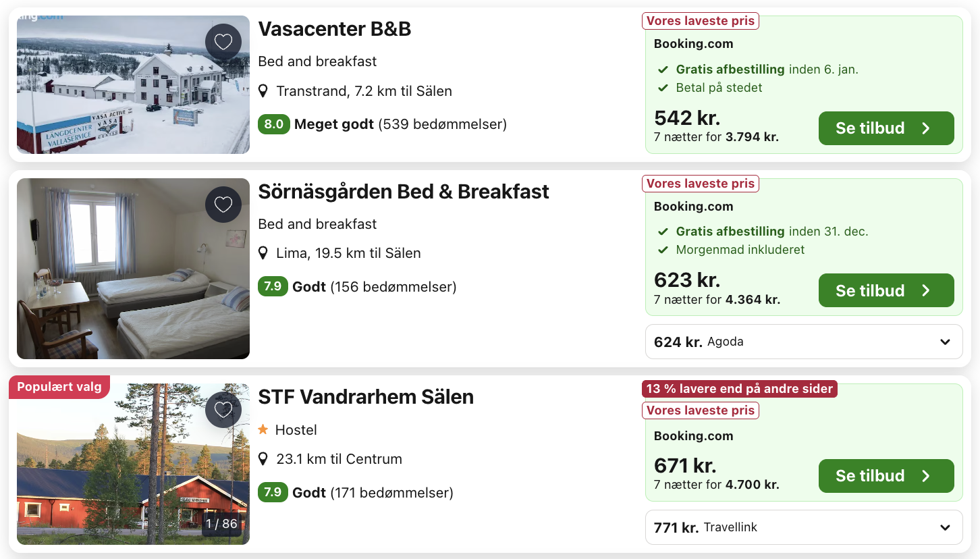Click the map pin near 23.1 km til Centrum

pyautogui.click(x=264, y=458)
